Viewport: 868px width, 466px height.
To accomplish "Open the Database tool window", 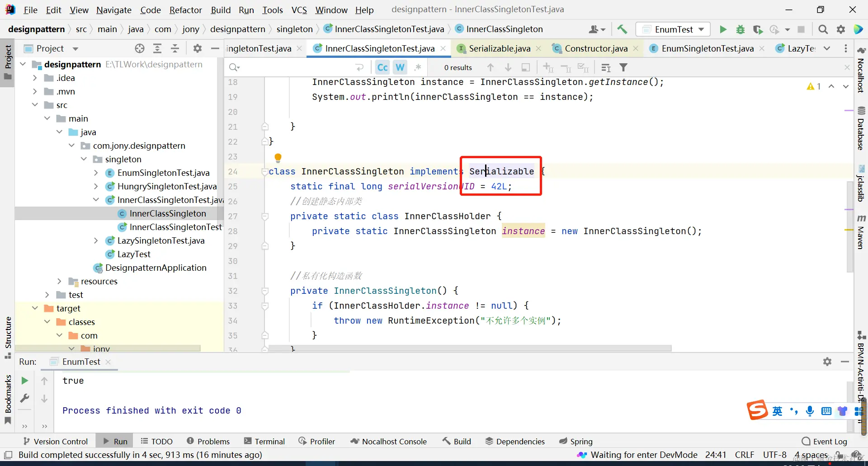I will 861,128.
